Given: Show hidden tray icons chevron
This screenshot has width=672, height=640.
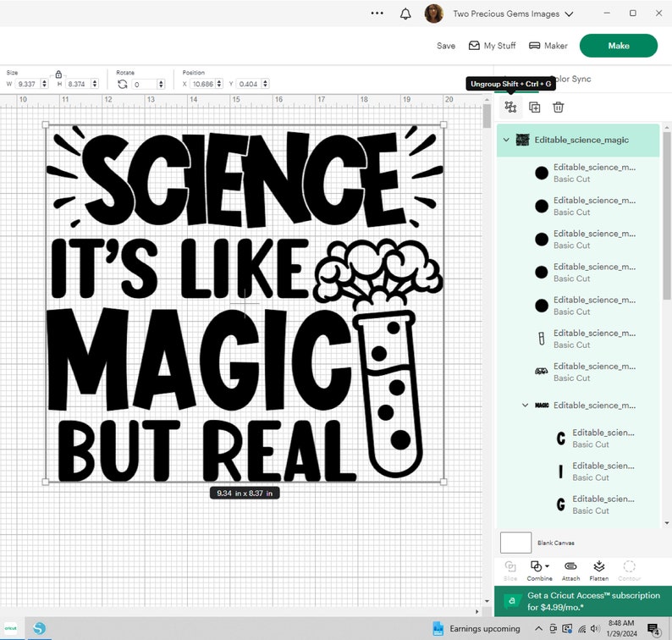Looking at the screenshot, I should (538, 629).
